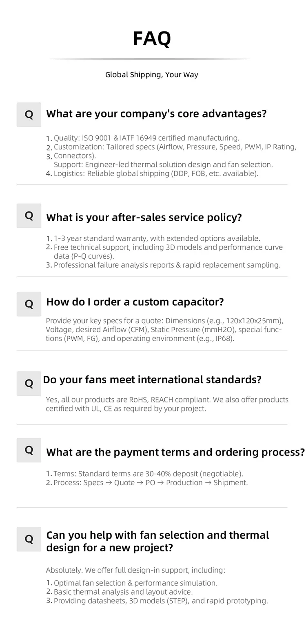Click the Q icon beside the international standards question
This screenshot has height=644, width=306.
point(29,384)
